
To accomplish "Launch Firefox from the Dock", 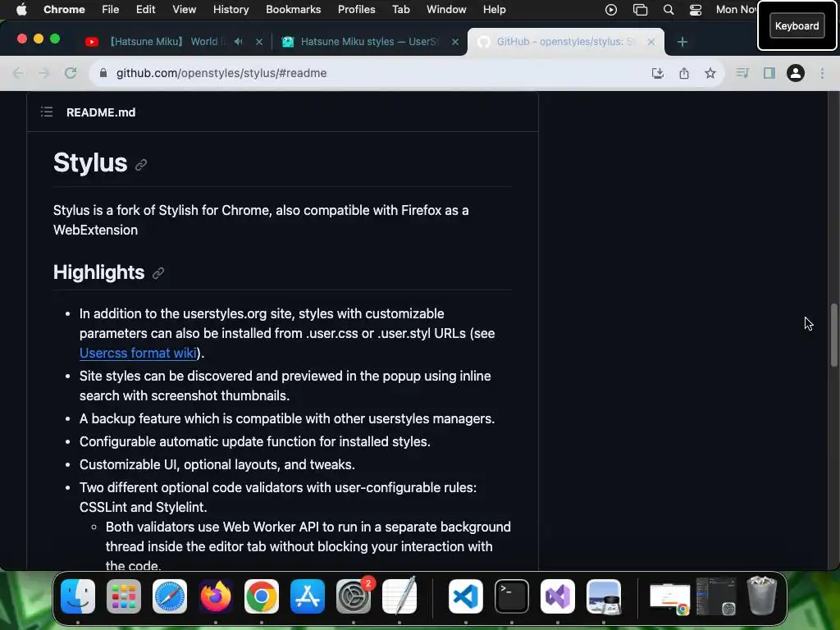I will click(x=216, y=596).
